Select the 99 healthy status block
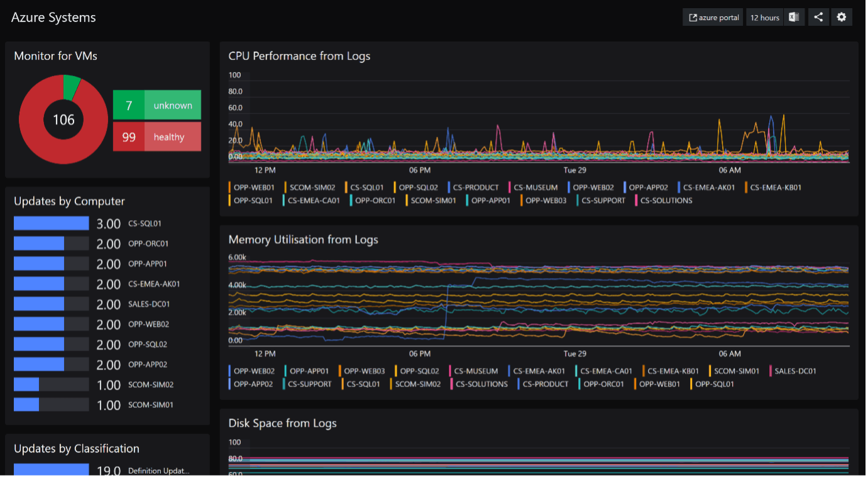This screenshot has height=478, width=868. click(157, 136)
